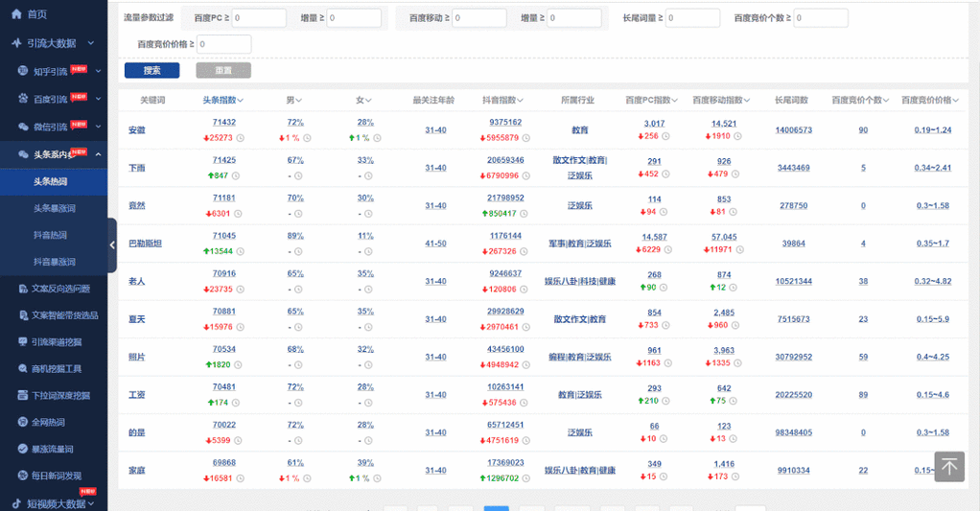The height and width of the screenshot is (511, 980).
Task: Sort by the 头条指数 column dropdown
Action: (240, 101)
